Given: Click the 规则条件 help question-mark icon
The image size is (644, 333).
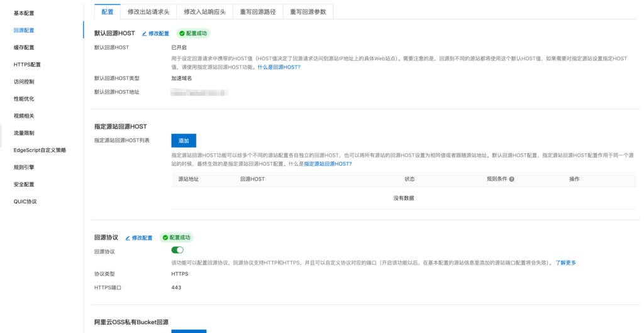Looking at the screenshot, I should coord(512,179).
